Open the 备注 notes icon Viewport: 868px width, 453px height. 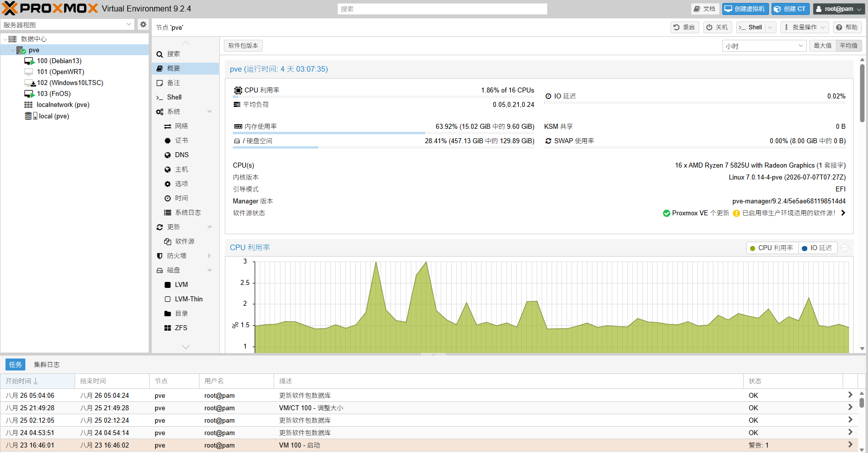[x=160, y=83]
